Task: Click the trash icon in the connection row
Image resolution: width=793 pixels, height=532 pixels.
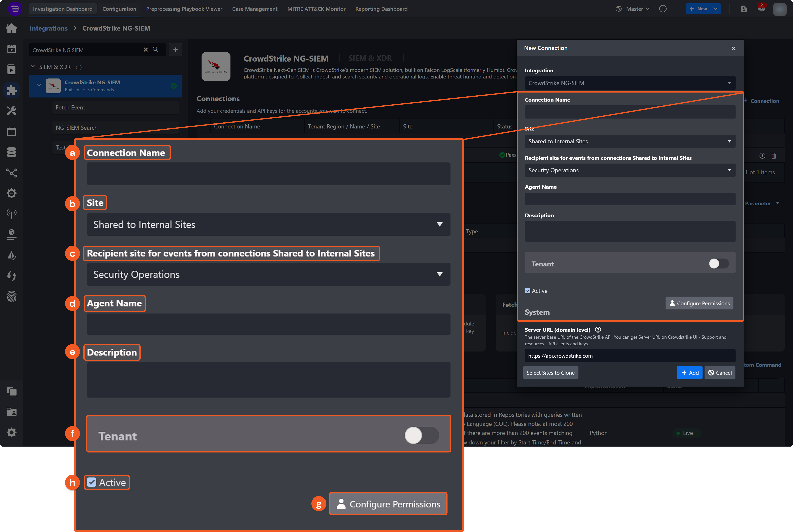Action: click(774, 156)
